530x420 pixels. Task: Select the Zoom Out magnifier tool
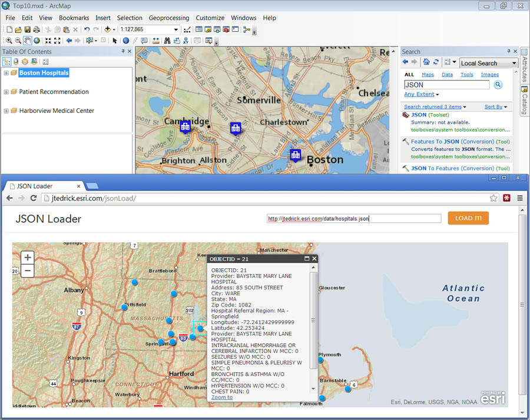(18, 41)
